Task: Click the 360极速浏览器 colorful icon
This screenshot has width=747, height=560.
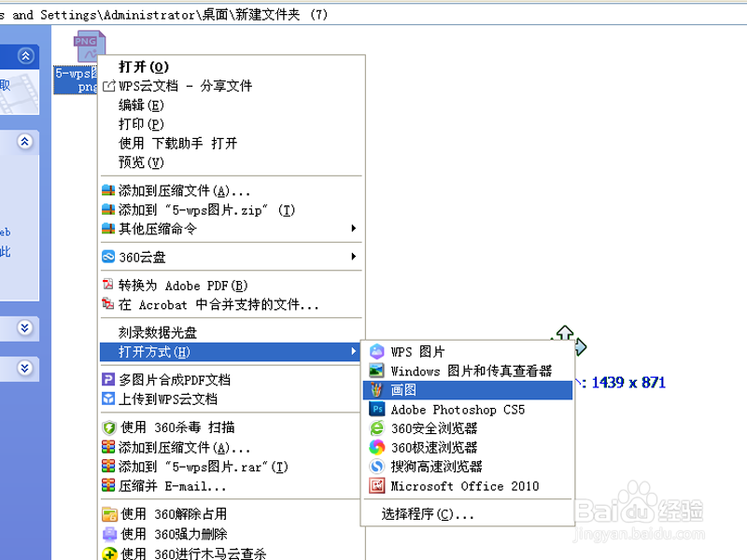Action: (x=376, y=447)
